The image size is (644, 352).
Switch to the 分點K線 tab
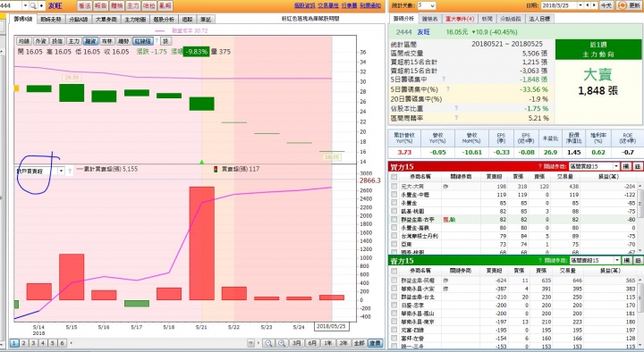79,20
